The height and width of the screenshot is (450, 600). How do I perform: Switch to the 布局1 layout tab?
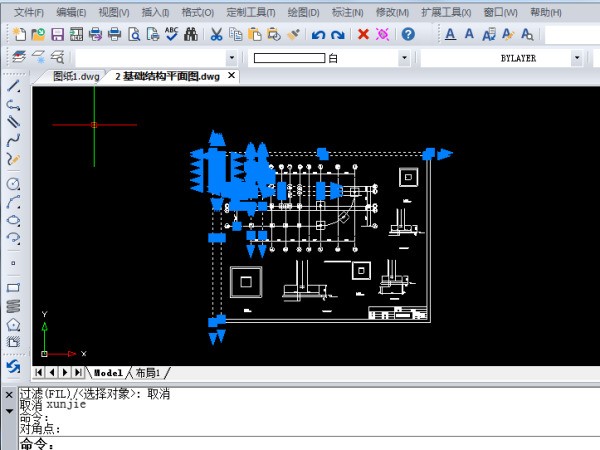(x=148, y=372)
